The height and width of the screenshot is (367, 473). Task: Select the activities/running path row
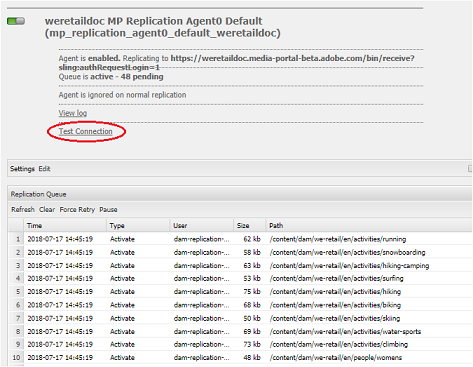coord(240,239)
